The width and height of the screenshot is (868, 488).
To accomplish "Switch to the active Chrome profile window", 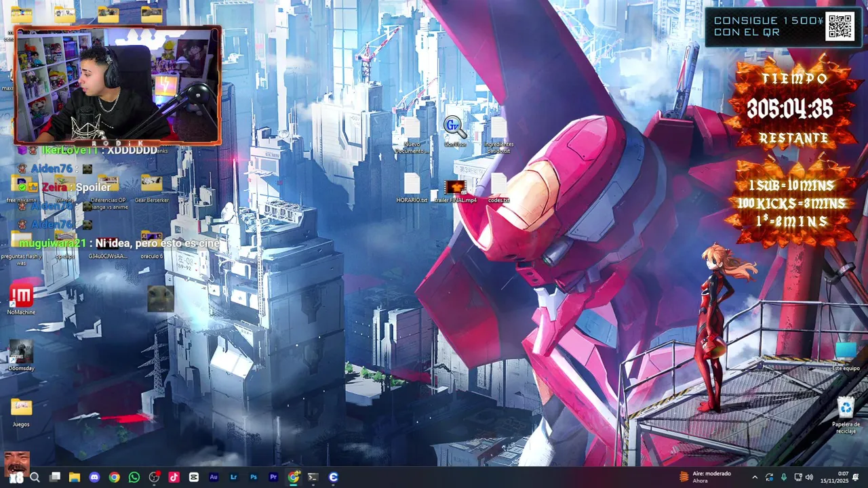I will (x=293, y=477).
